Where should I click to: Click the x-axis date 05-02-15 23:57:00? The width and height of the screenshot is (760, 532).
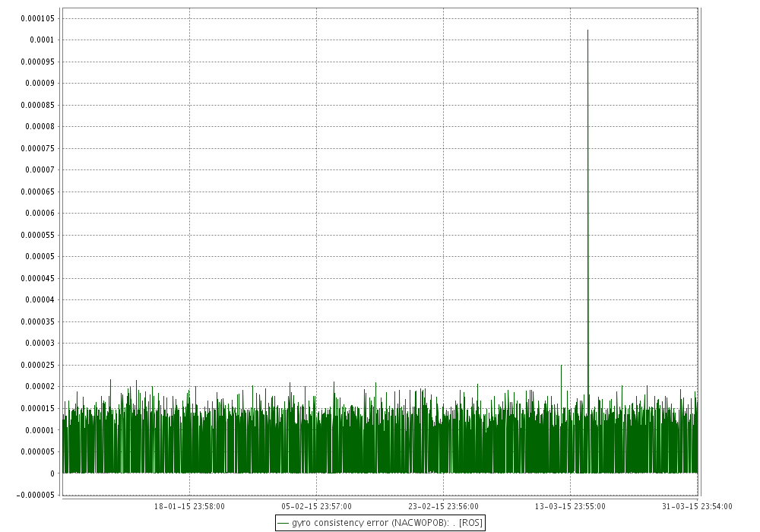[x=316, y=506]
